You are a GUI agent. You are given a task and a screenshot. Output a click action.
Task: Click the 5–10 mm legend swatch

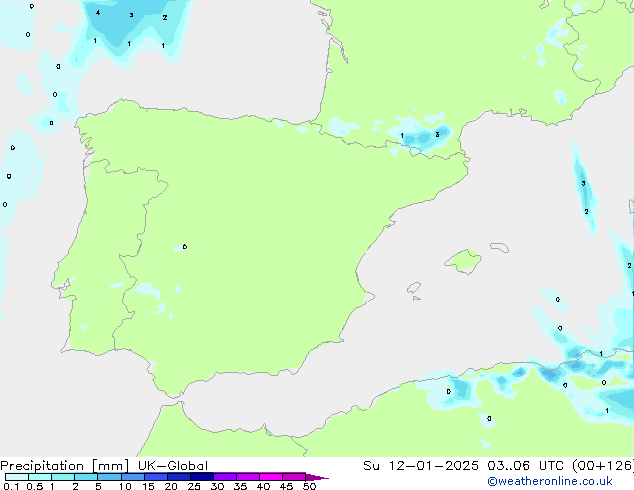pos(109,477)
